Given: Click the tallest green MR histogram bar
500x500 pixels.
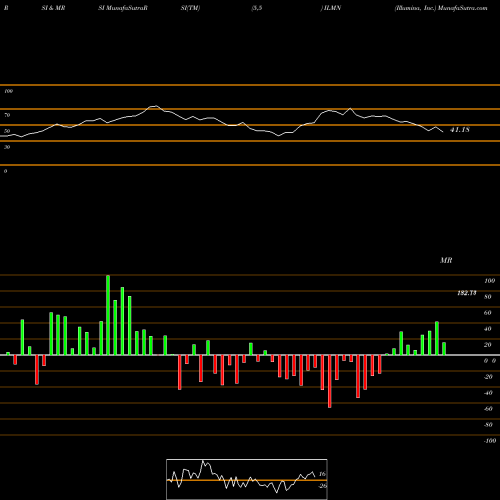Looking at the screenshot, I should pyautogui.click(x=108, y=315).
